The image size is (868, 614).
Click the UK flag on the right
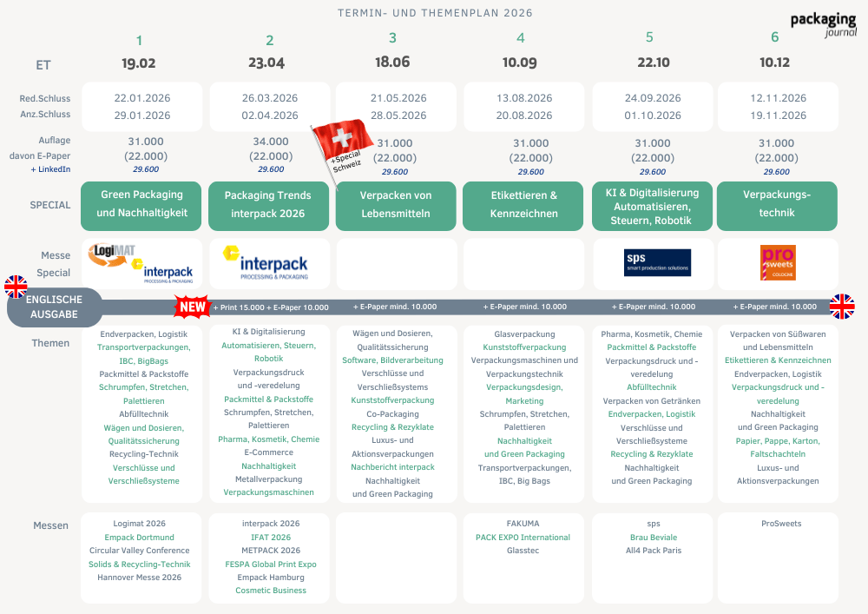pos(842,307)
